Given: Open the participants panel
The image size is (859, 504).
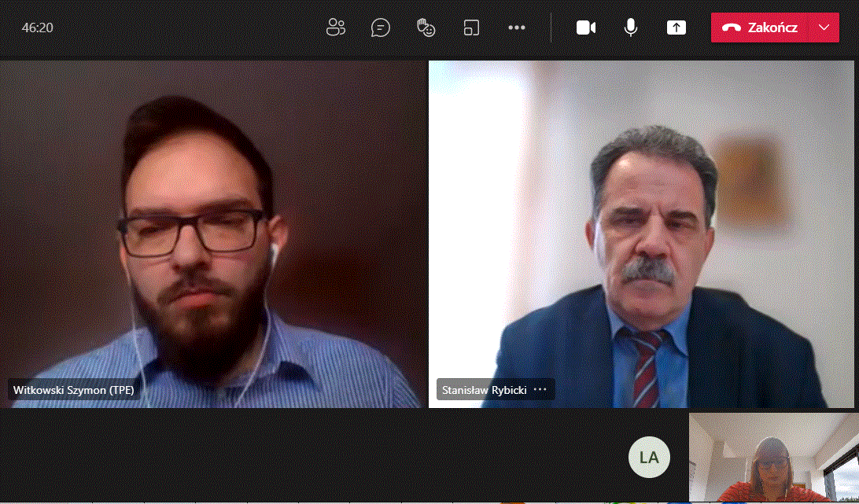Looking at the screenshot, I should click(x=336, y=28).
